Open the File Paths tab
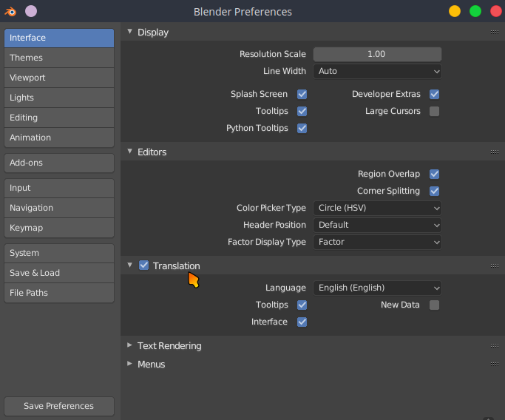The image size is (505, 420). coord(59,293)
